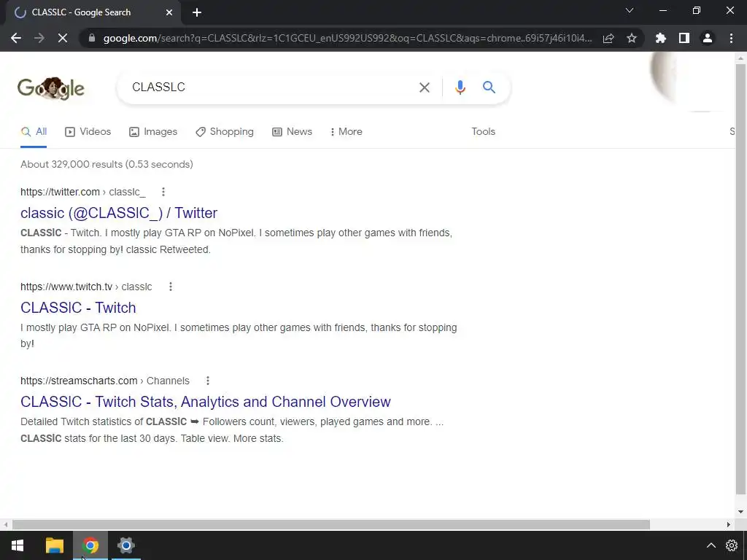
Task: Click the scroll down arrow
Action: pos(740,512)
